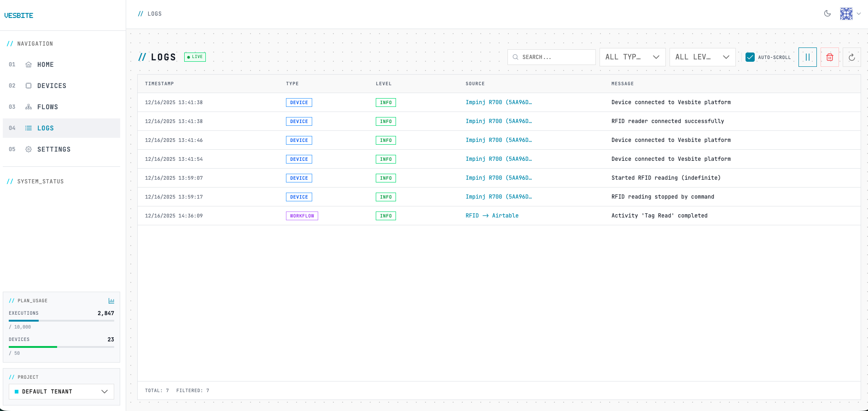868x411 pixels.
Task: Click the Executions usage progress bar
Action: 61,320
